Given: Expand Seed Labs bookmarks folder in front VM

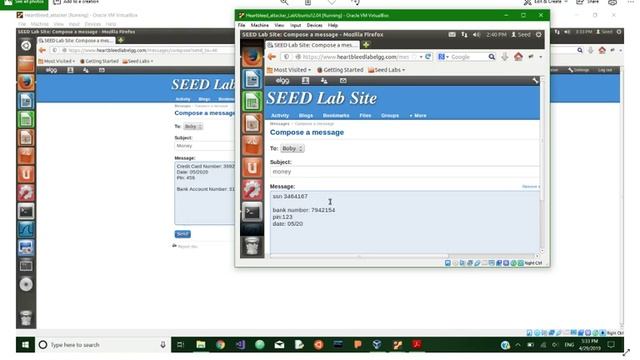Looking at the screenshot, I should pos(386,70).
